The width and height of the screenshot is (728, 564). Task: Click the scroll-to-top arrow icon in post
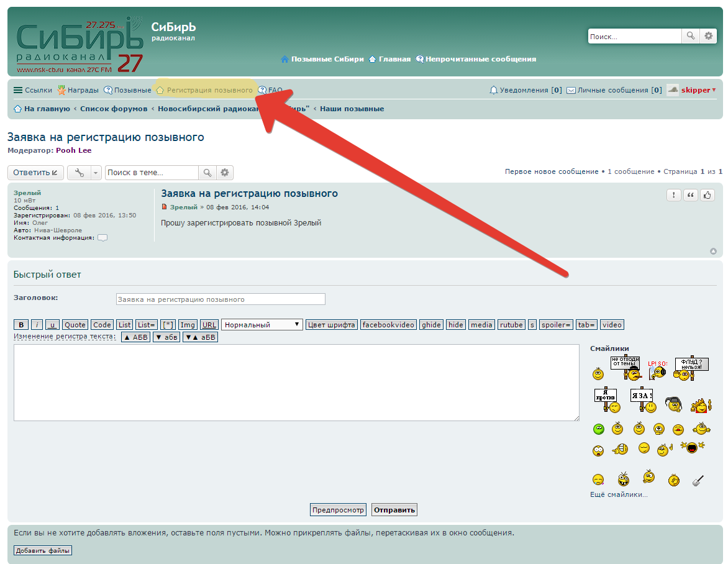tap(713, 252)
